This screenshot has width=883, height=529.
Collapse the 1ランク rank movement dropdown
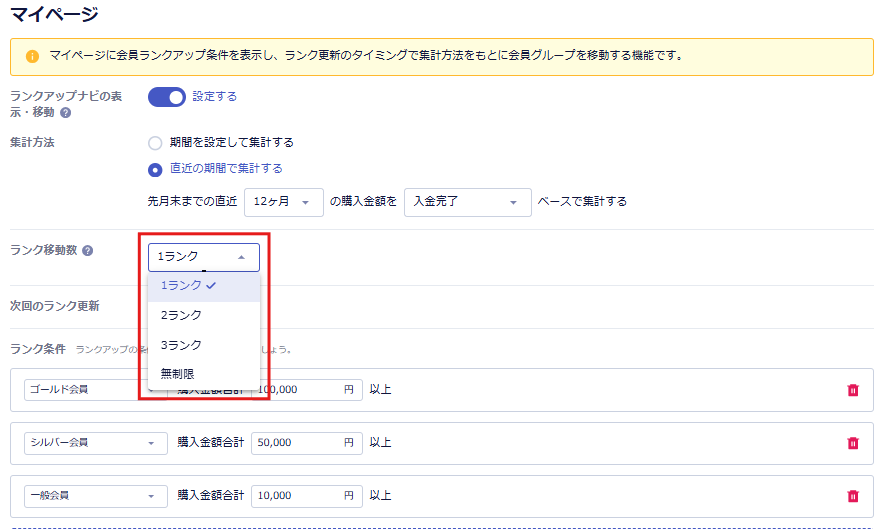(x=203, y=257)
